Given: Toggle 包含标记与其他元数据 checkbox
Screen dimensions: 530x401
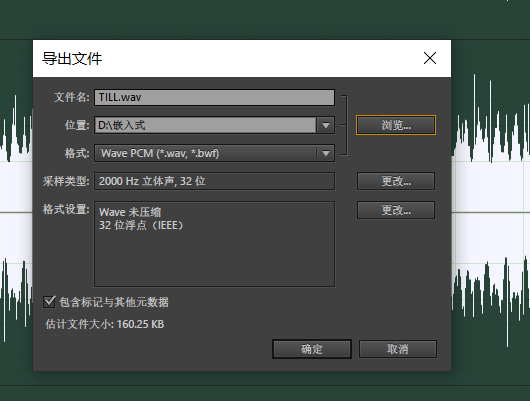Looking at the screenshot, I should (x=49, y=302).
